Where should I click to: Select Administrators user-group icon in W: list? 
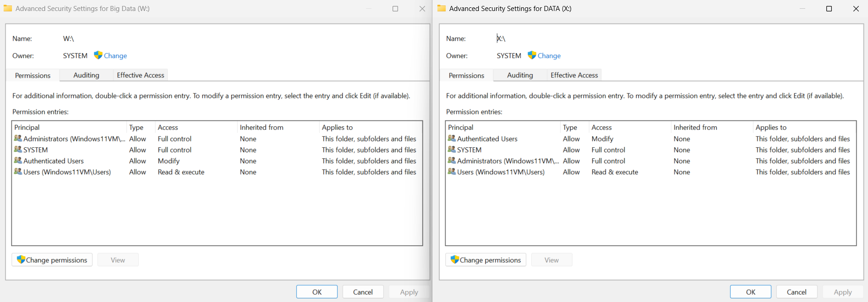(18, 138)
